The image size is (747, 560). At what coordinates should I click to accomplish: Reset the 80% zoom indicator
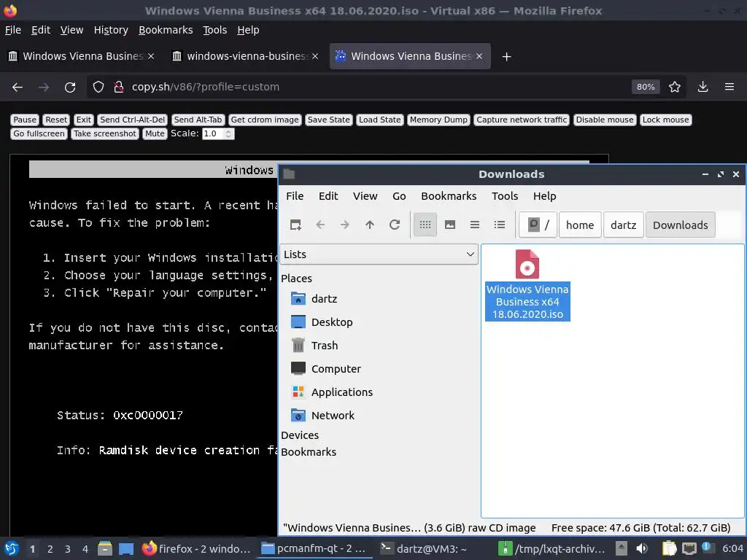click(646, 87)
